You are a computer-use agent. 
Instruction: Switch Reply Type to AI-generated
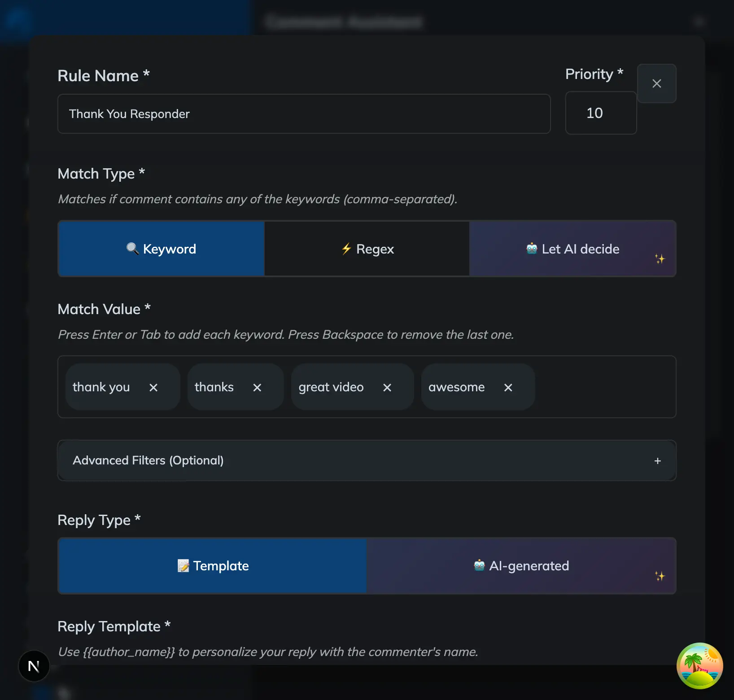(521, 566)
